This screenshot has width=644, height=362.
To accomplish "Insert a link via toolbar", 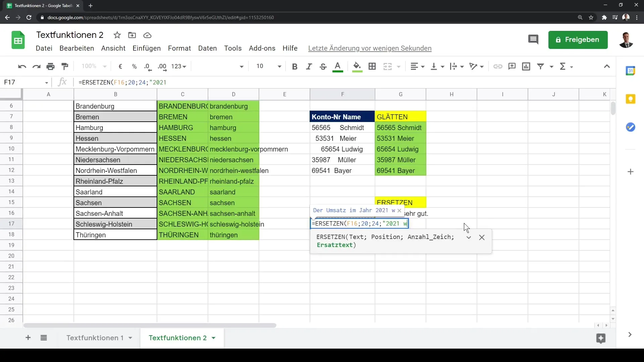I will tap(498, 66).
